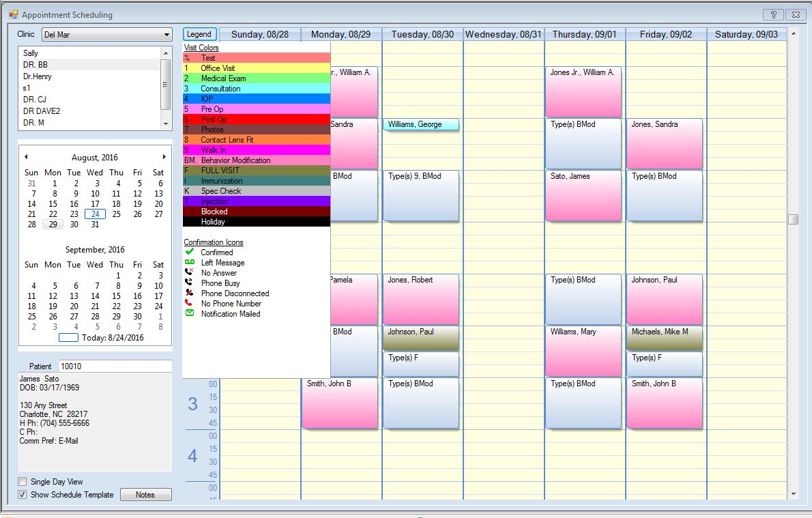The height and width of the screenshot is (518, 812).
Task: Select the Tuesday, 08/30 column header
Action: point(422,34)
